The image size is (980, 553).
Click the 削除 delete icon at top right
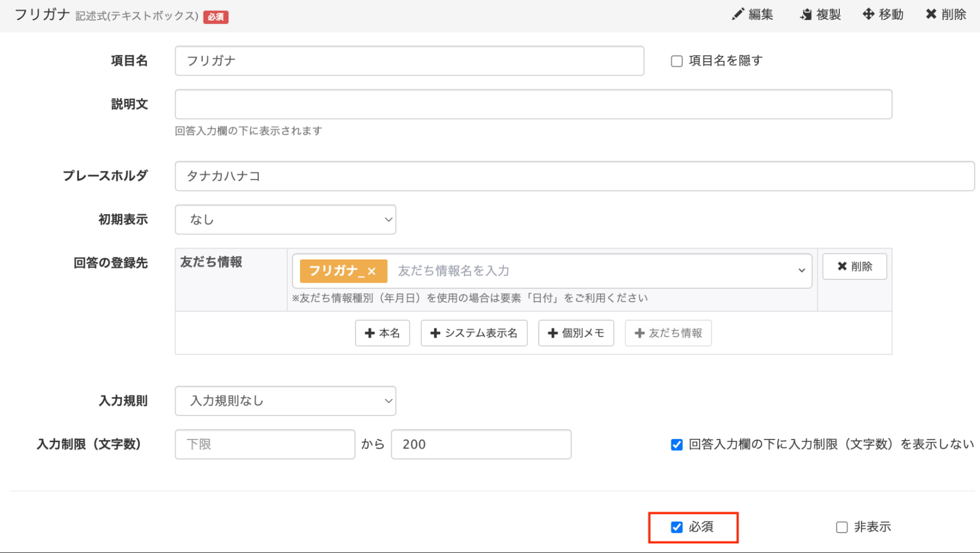pos(931,14)
